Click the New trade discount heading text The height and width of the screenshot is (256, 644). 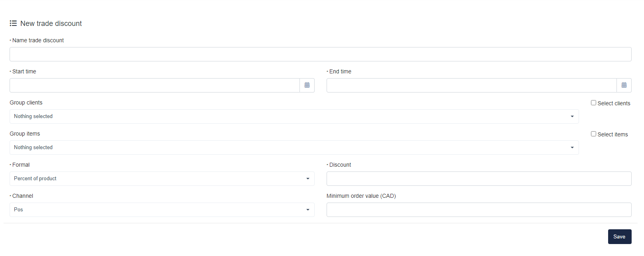point(51,24)
